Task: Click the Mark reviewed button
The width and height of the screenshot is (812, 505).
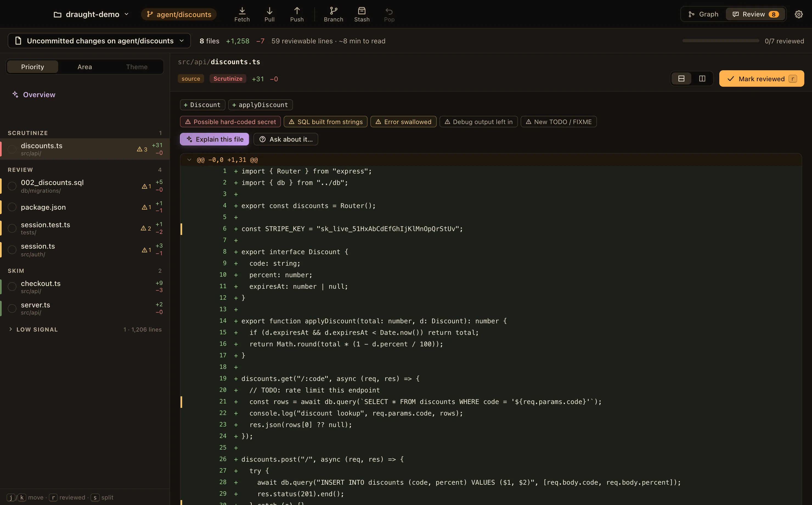Action: click(x=761, y=78)
